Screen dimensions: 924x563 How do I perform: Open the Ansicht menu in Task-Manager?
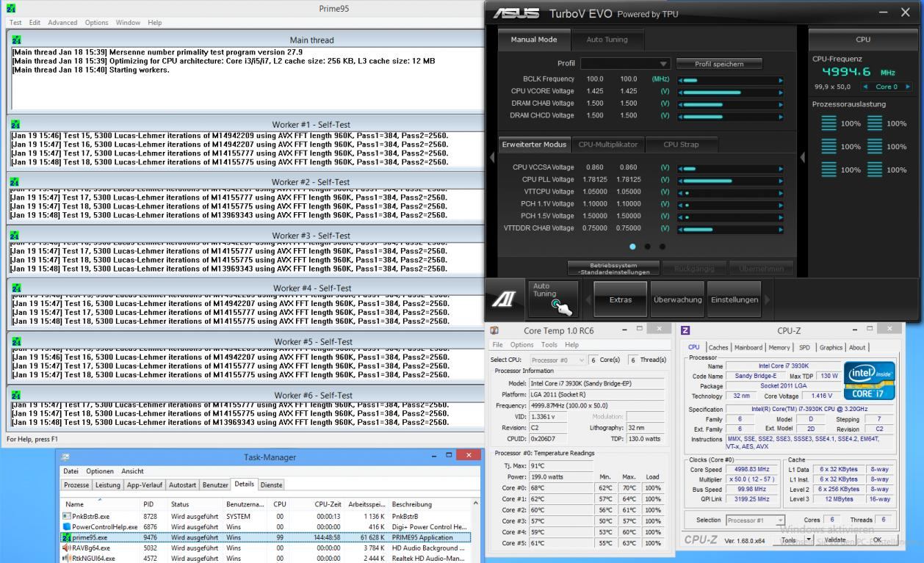(133, 471)
